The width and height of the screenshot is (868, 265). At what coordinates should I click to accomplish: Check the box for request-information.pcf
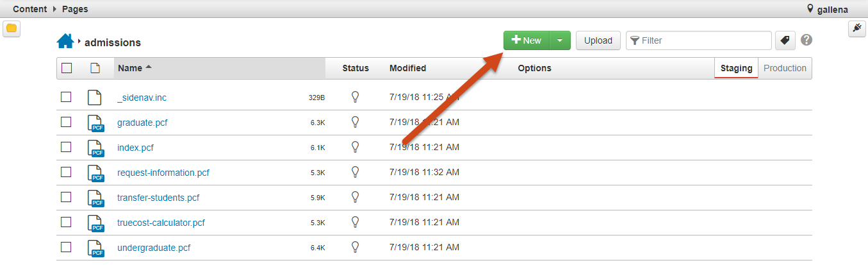(66, 172)
